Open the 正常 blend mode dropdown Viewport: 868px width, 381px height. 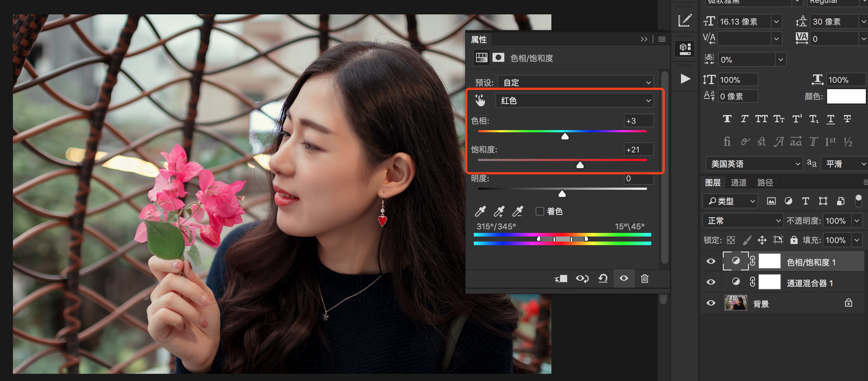[x=742, y=220]
